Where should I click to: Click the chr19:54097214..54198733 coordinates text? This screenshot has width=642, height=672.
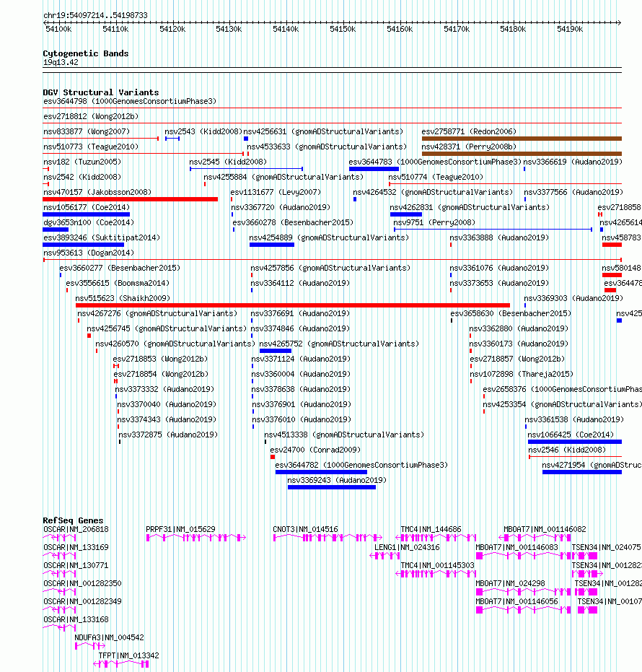tap(95, 15)
